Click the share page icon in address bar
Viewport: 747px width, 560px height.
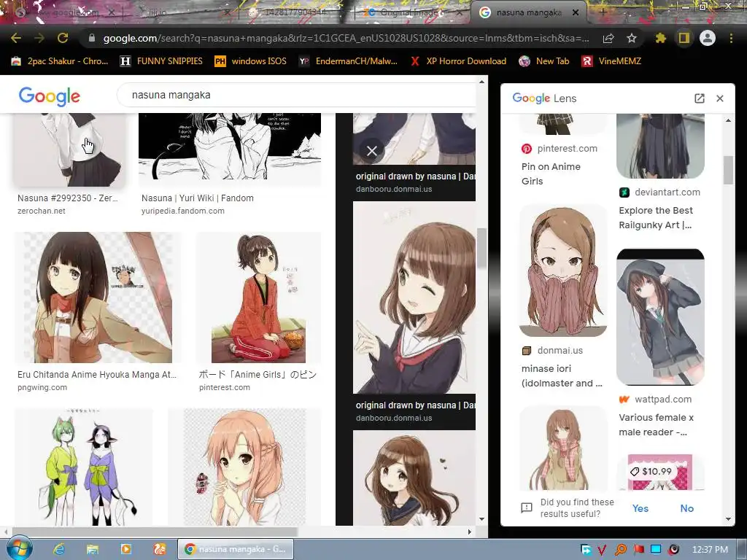[608, 38]
